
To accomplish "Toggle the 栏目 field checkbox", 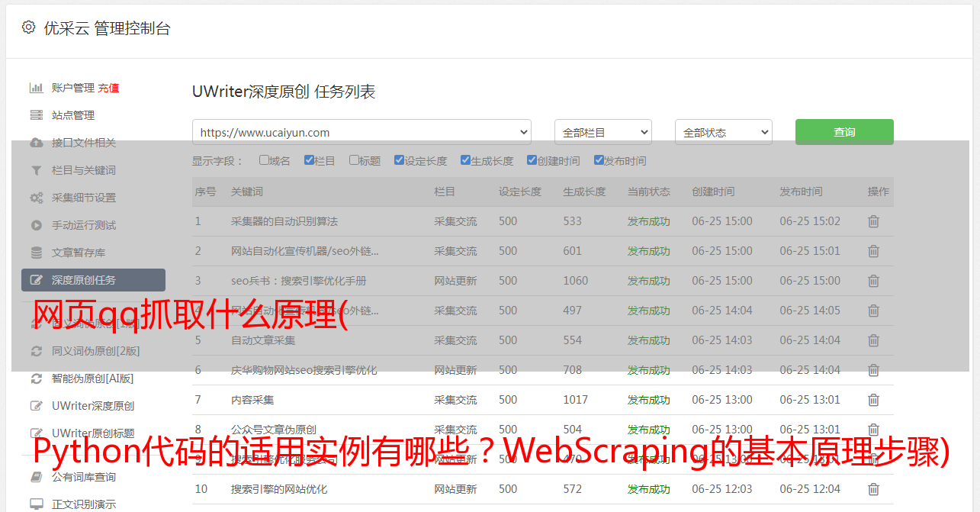I will point(309,160).
